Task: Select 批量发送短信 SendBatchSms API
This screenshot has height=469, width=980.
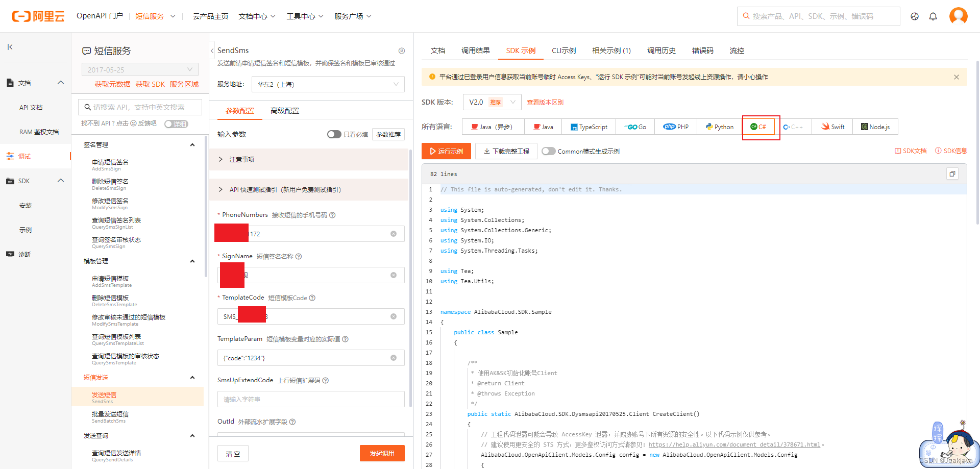Action: point(110,417)
